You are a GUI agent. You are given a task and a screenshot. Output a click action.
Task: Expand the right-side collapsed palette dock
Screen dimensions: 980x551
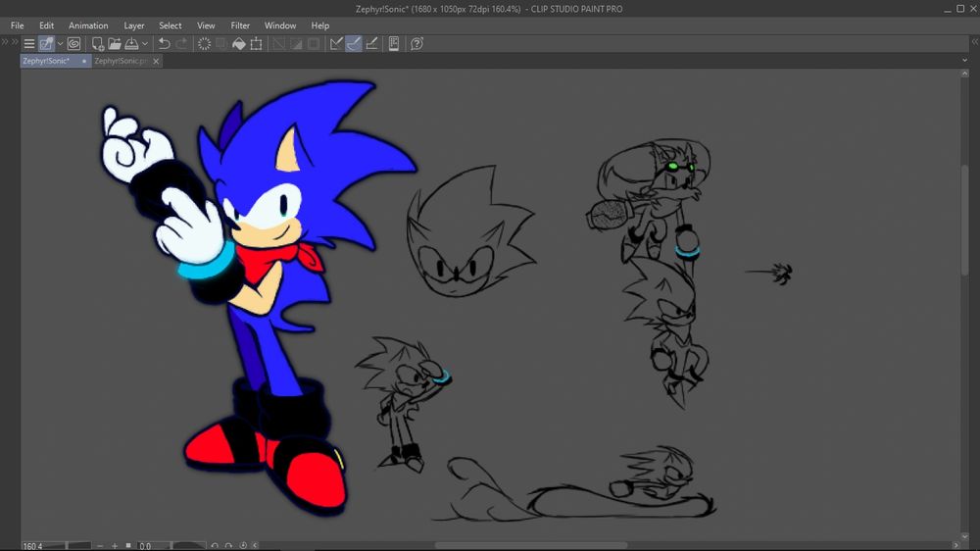tap(974, 42)
